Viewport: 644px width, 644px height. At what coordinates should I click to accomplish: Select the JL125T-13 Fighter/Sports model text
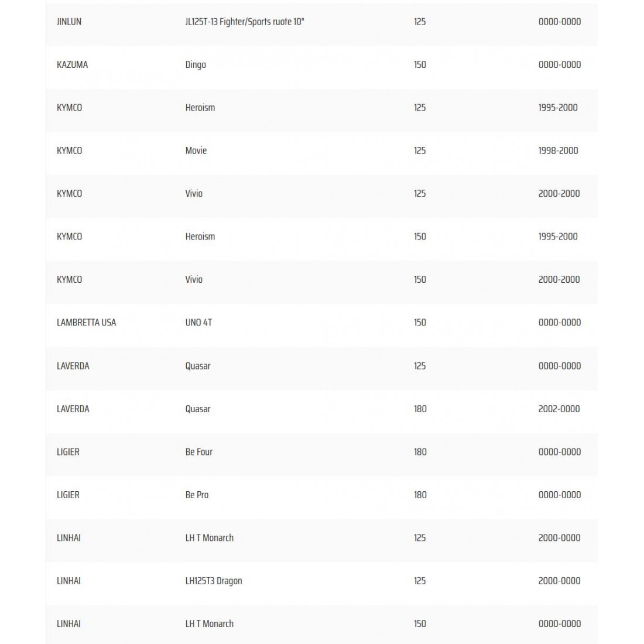(x=245, y=22)
